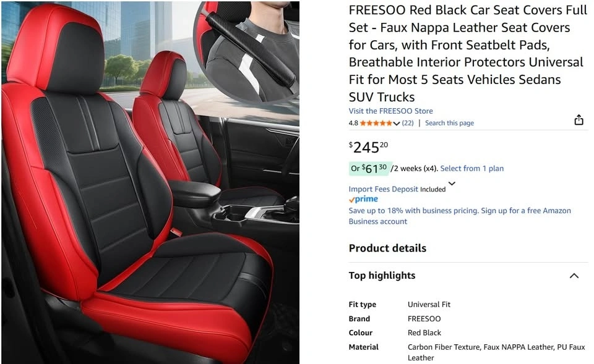Open the business pricing savings link
The image size is (594, 364).
[460, 216]
